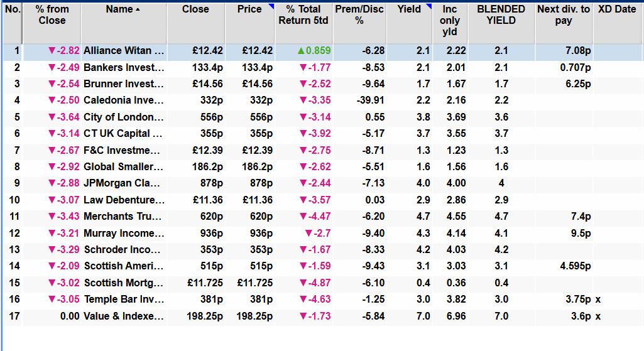Click the pink down arrow beside -3.64 for City of London
644x351 pixels.
coord(52,117)
